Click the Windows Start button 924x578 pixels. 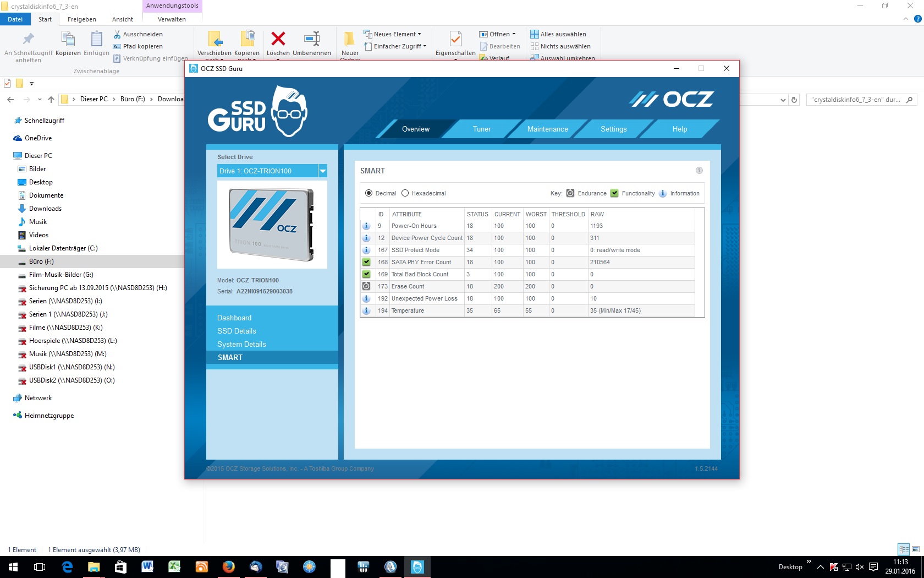pyautogui.click(x=13, y=567)
